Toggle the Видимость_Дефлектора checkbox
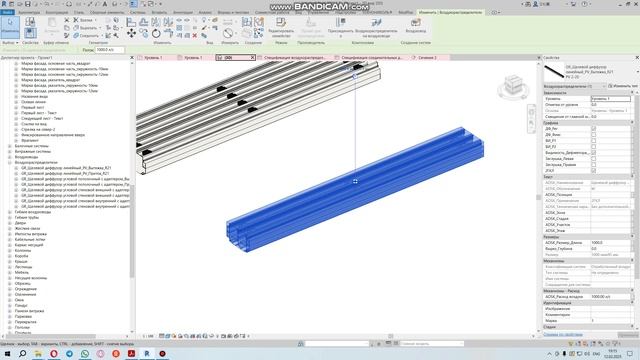The height and width of the screenshot is (360, 640). [x=593, y=153]
